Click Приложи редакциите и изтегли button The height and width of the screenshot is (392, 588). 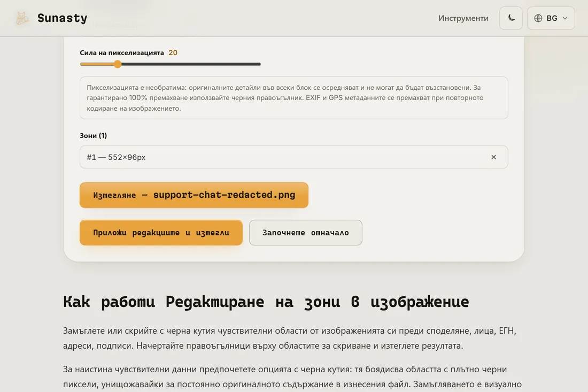(161, 233)
